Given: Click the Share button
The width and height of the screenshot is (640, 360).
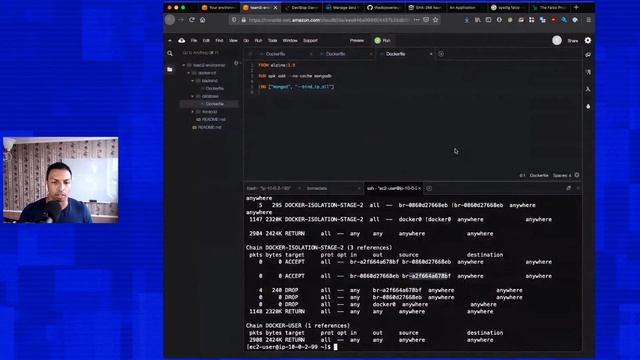Looking at the screenshot, I should click(x=573, y=40).
